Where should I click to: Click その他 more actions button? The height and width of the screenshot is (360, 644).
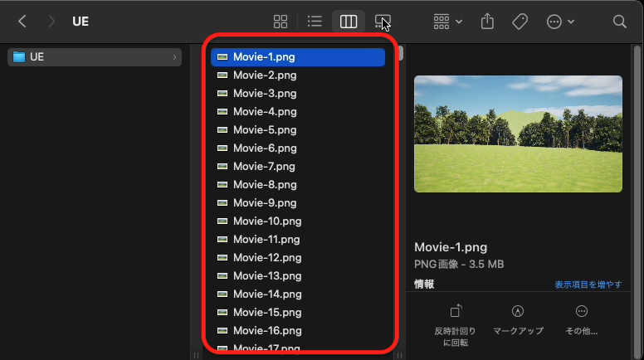[x=582, y=320]
